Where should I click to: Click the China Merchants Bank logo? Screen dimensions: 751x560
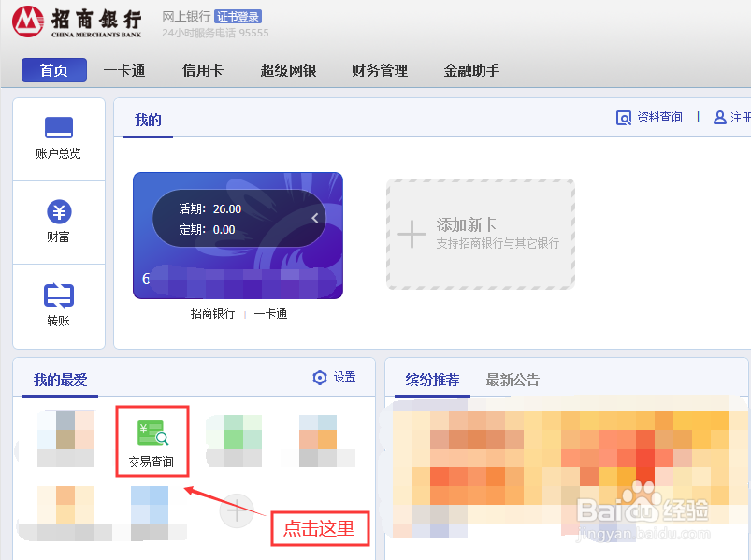coord(77,22)
